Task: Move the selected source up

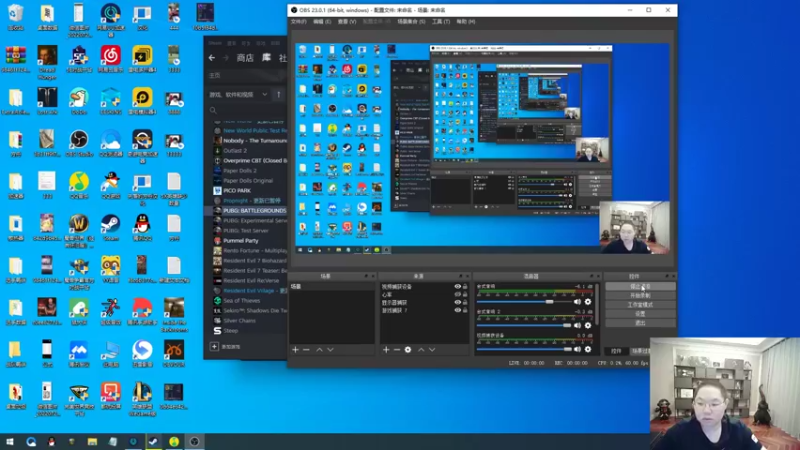Action: [x=421, y=349]
